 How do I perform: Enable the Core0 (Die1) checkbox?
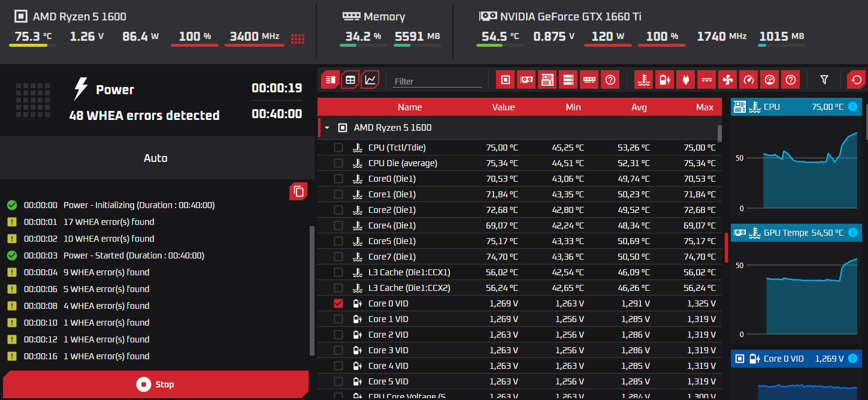coord(338,179)
